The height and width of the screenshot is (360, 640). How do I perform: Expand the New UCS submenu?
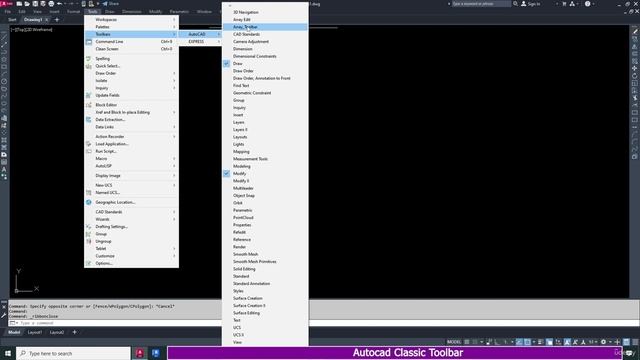131,185
